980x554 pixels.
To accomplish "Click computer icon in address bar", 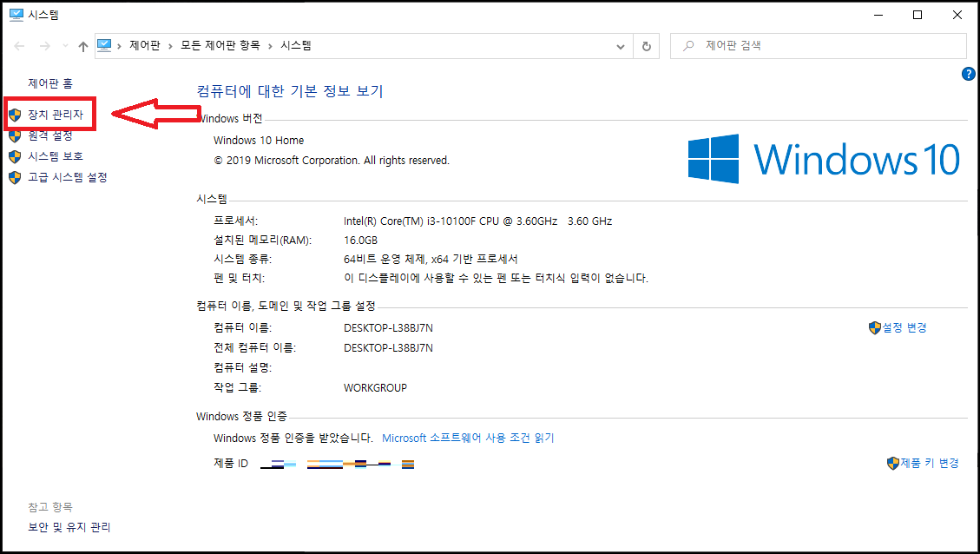I will coord(104,45).
